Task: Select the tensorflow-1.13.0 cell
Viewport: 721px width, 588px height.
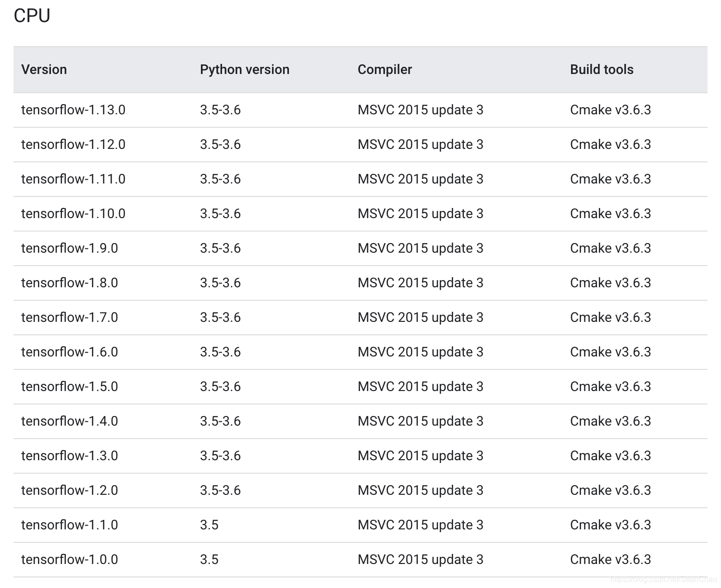Action: click(73, 110)
